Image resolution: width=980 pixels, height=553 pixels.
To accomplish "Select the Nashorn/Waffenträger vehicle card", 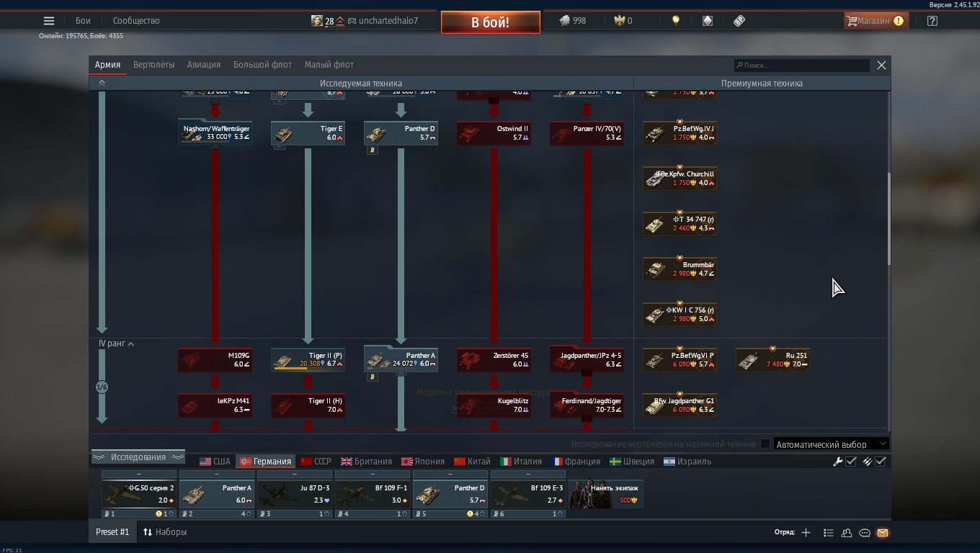I will click(215, 132).
